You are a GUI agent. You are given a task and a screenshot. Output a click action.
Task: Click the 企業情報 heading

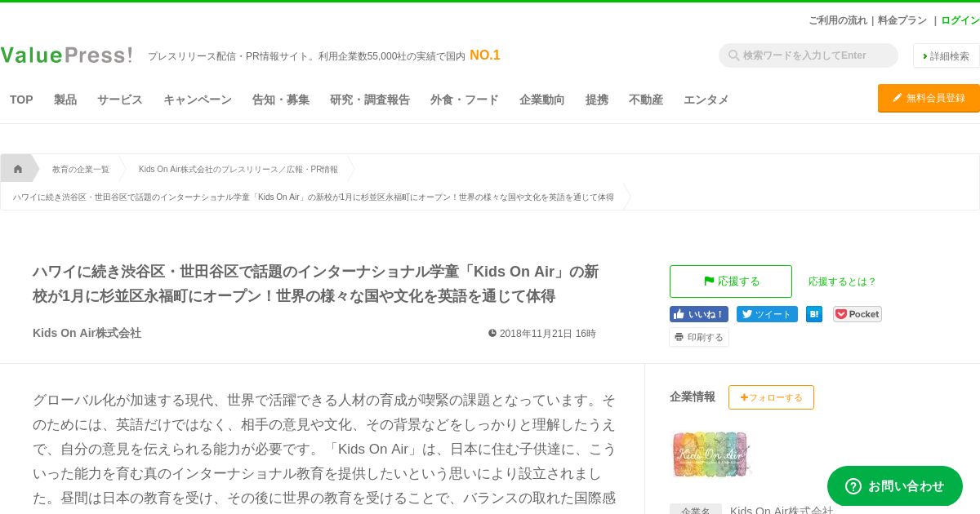693,397
